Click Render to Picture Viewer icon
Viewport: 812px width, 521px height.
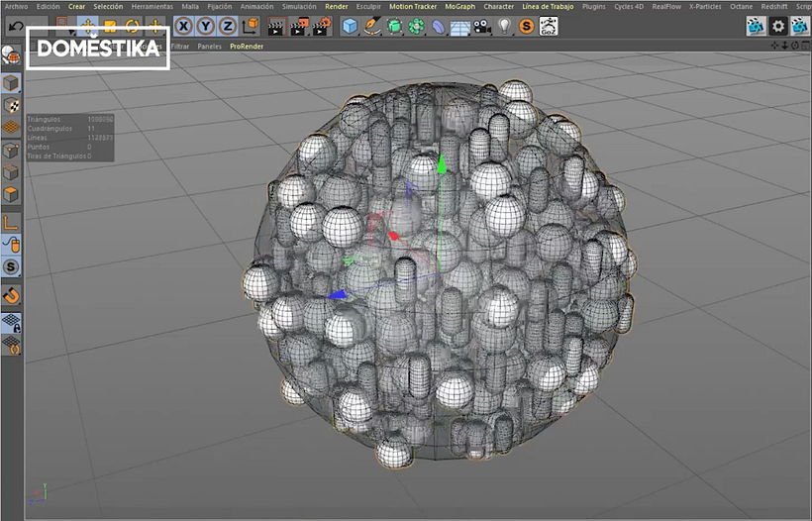(x=299, y=26)
